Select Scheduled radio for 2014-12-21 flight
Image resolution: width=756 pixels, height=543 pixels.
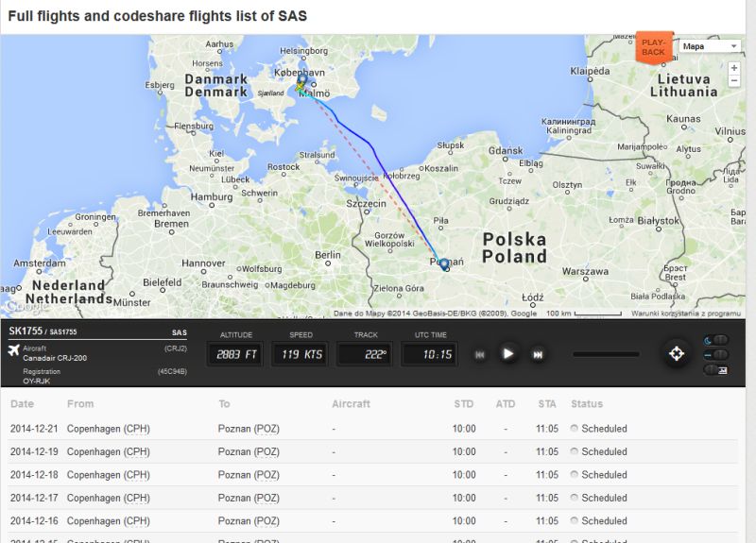[x=575, y=429]
